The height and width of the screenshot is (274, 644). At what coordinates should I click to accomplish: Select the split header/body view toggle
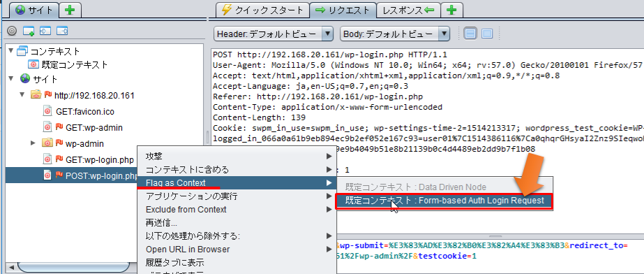click(x=470, y=34)
